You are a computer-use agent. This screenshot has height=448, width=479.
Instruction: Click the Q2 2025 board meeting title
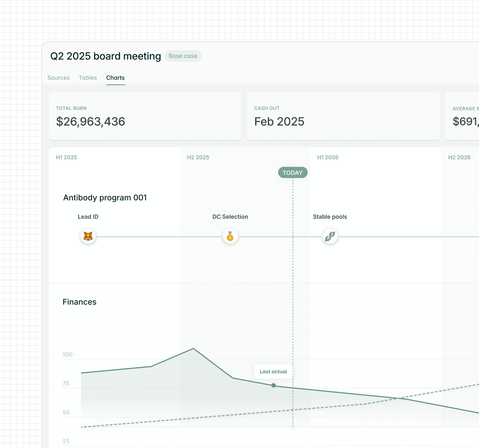pos(106,56)
